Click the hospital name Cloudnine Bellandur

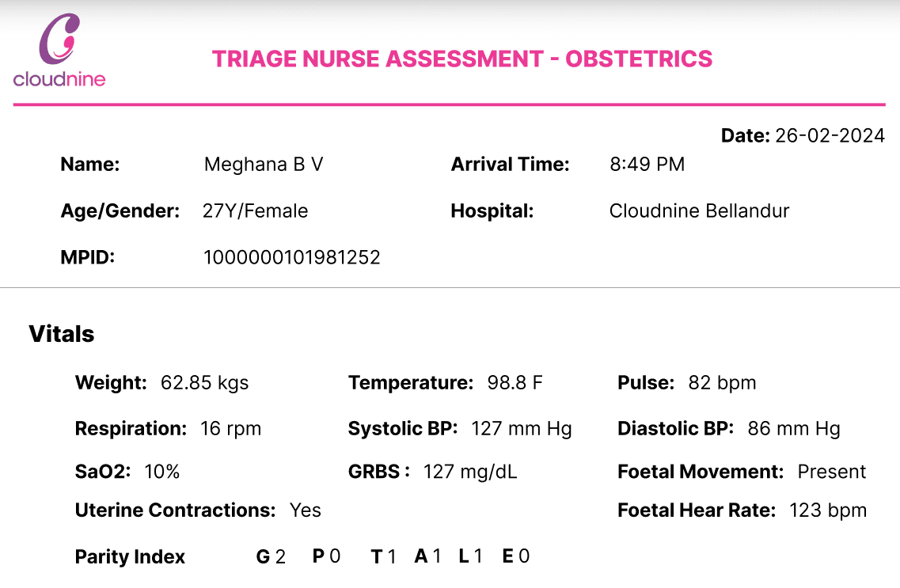tap(699, 211)
